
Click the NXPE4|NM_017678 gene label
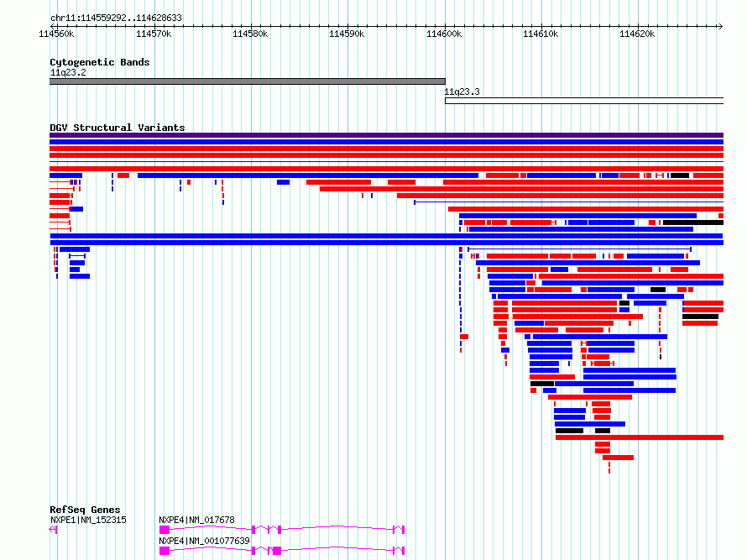pyautogui.click(x=196, y=520)
